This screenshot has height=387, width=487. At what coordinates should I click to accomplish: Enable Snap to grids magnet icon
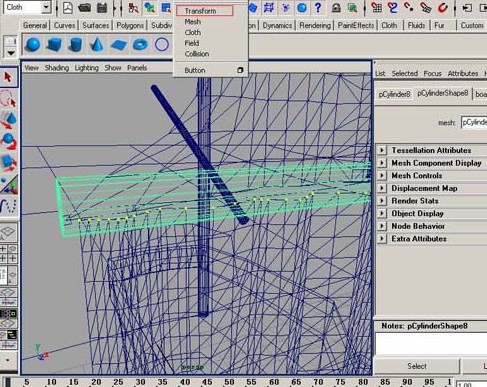(x=376, y=8)
